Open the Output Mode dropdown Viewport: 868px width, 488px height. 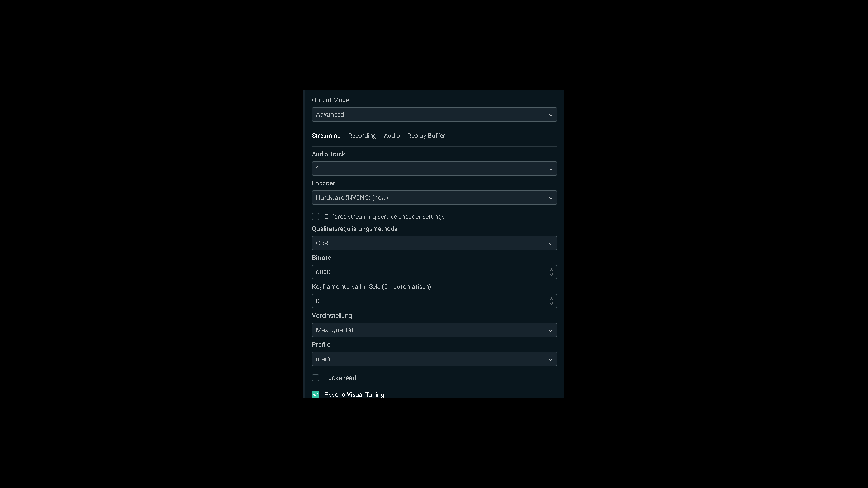(434, 114)
